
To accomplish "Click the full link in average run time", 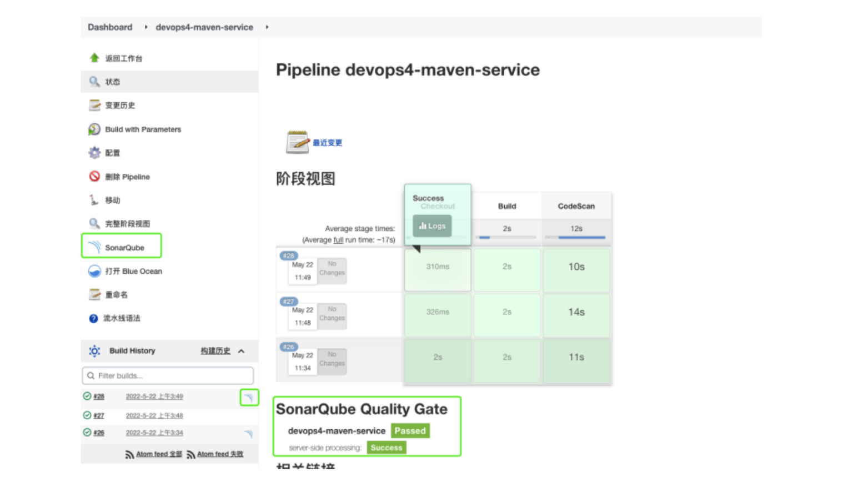I will 338,240.
